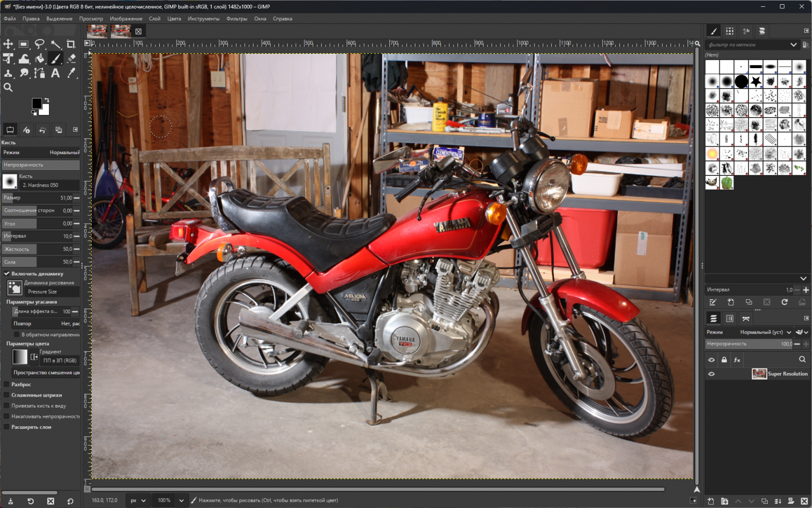This screenshot has height=508, width=812.
Task: Enable the Разброс checkbox
Action: click(x=7, y=384)
